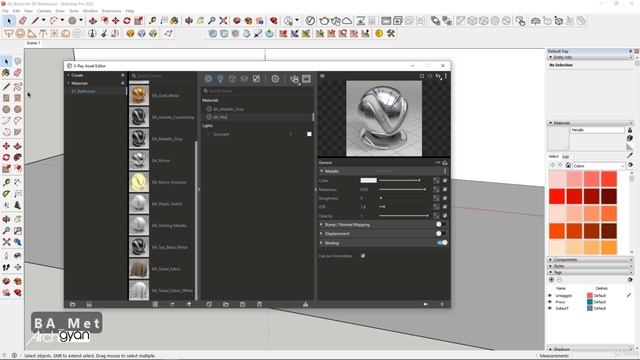Click save asset to file icon in Asset Editor
The image size is (640, 360).
[242, 304]
